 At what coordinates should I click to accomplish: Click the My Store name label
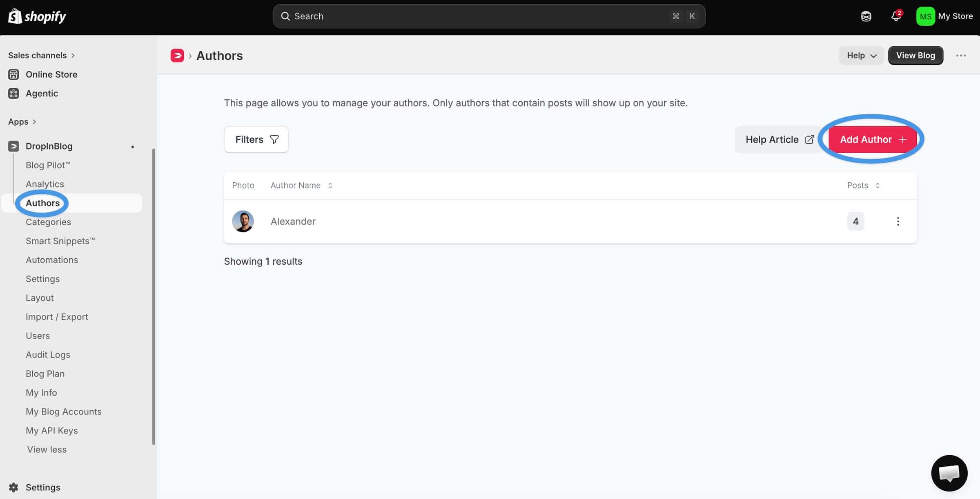955,16
